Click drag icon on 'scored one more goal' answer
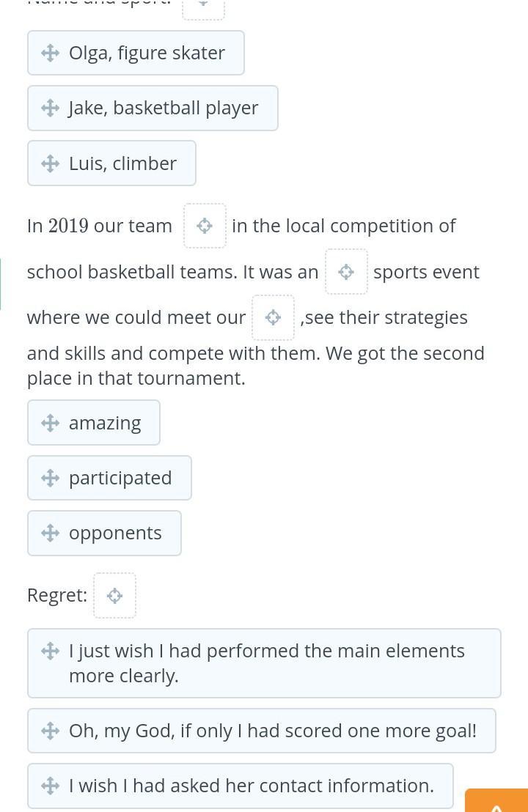 point(50,731)
